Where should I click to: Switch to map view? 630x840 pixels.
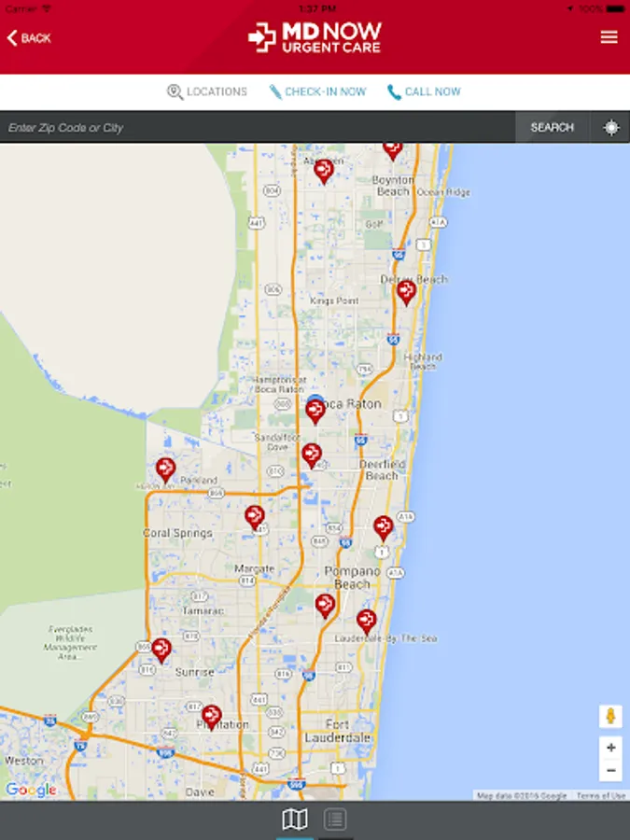pyautogui.click(x=295, y=819)
